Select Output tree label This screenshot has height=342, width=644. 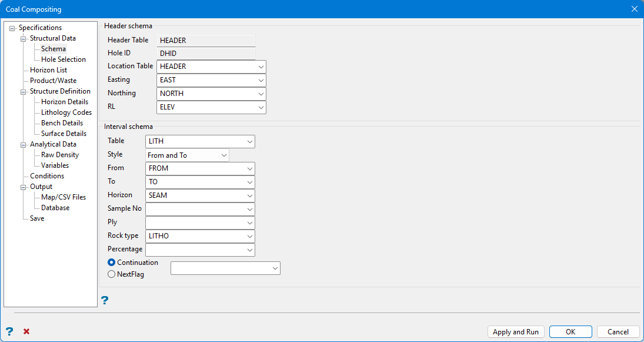coord(41,187)
